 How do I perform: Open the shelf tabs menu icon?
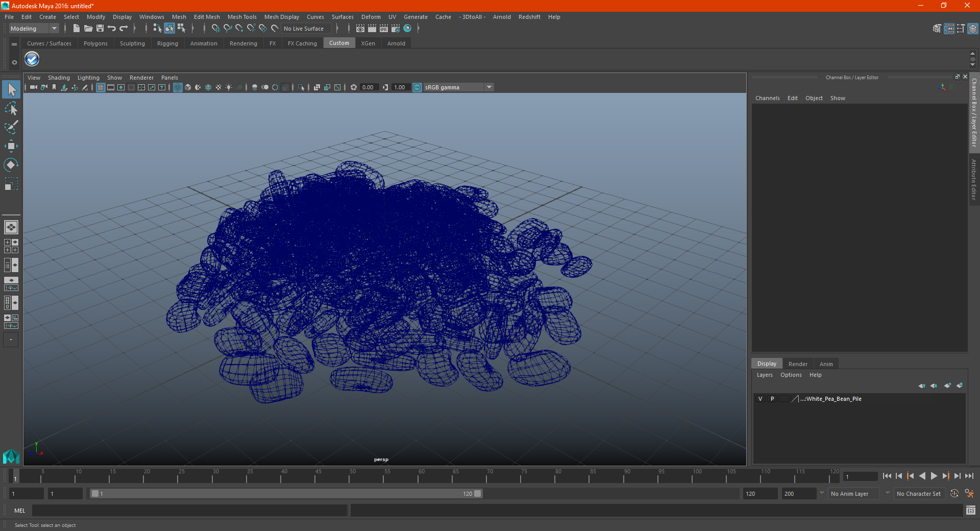point(14,44)
